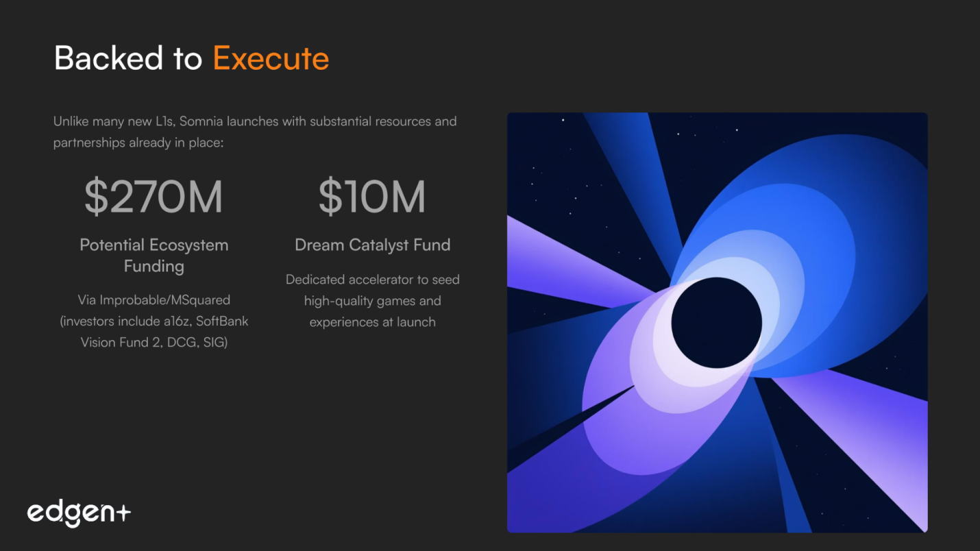Select the "partnerships already in place:" line
The image size is (980, 551).
[138, 143]
